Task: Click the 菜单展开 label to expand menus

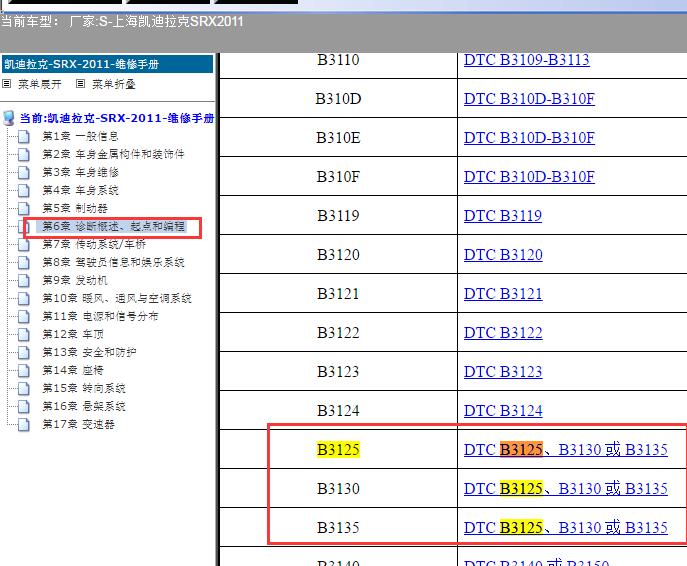Action: tap(39, 84)
